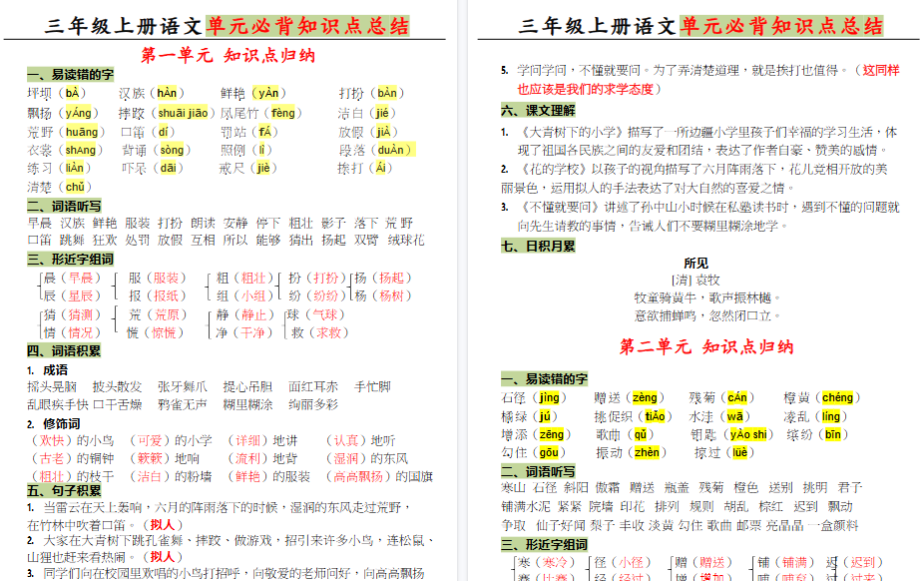This screenshot has width=924, height=581.
Task: Click the entry "凤尾竹（fèng）"
Action: pyautogui.click(x=261, y=113)
